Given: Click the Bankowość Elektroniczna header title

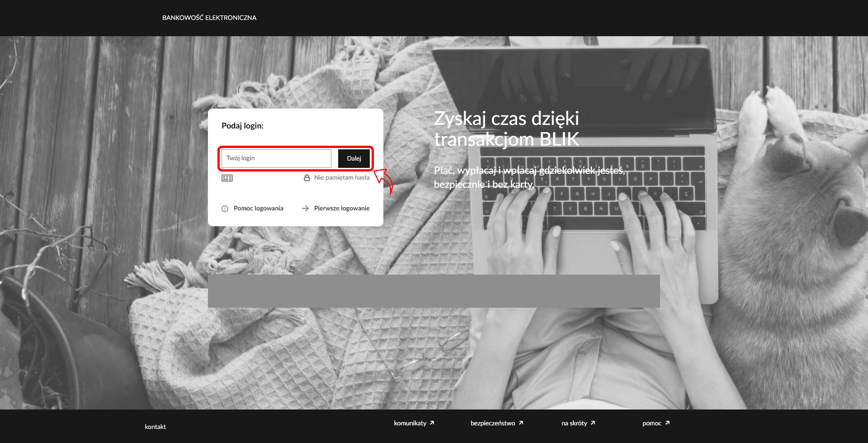Looking at the screenshot, I should pos(209,18).
